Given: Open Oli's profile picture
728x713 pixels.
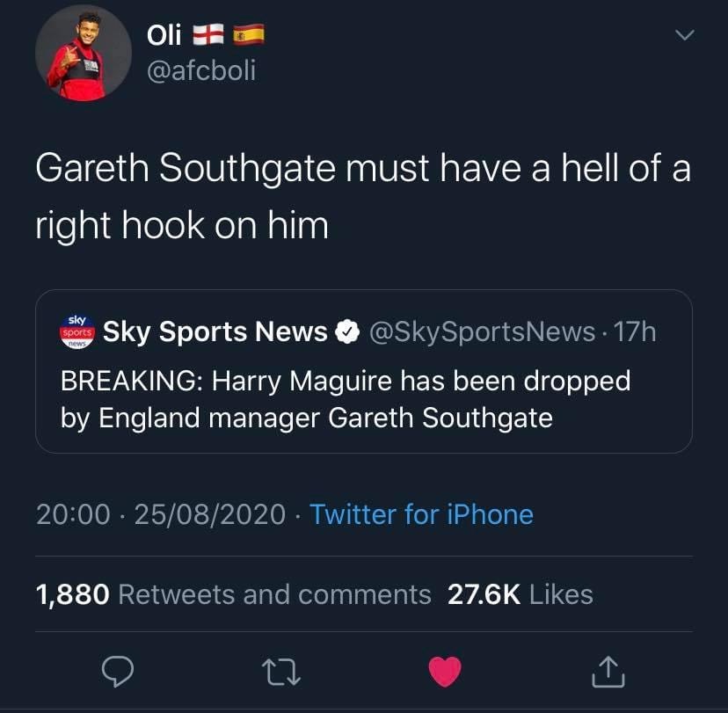Looking at the screenshot, I should point(84,53).
